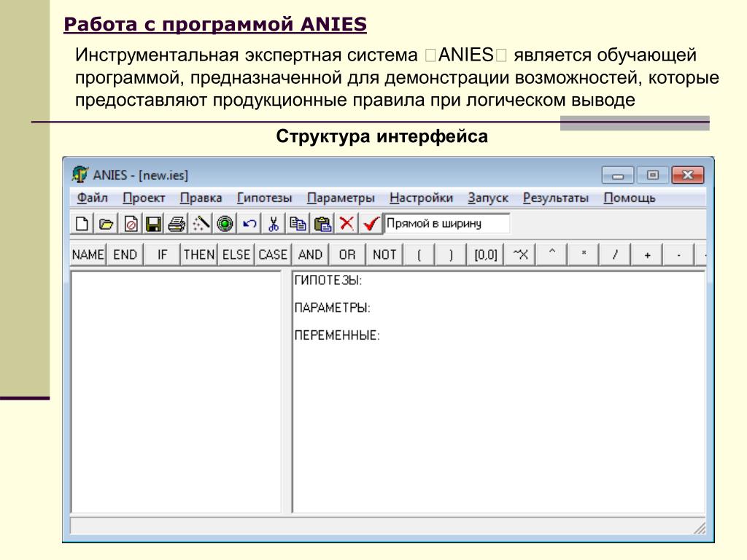This screenshot has height=560, width=747.
Task: Insert an opening parenthesis
Action: coord(419,254)
